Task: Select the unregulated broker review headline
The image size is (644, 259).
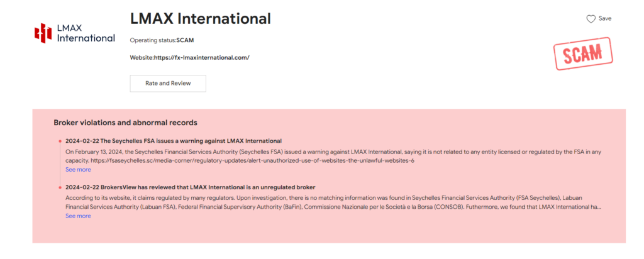Action: pyautogui.click(x=190, y=187)
